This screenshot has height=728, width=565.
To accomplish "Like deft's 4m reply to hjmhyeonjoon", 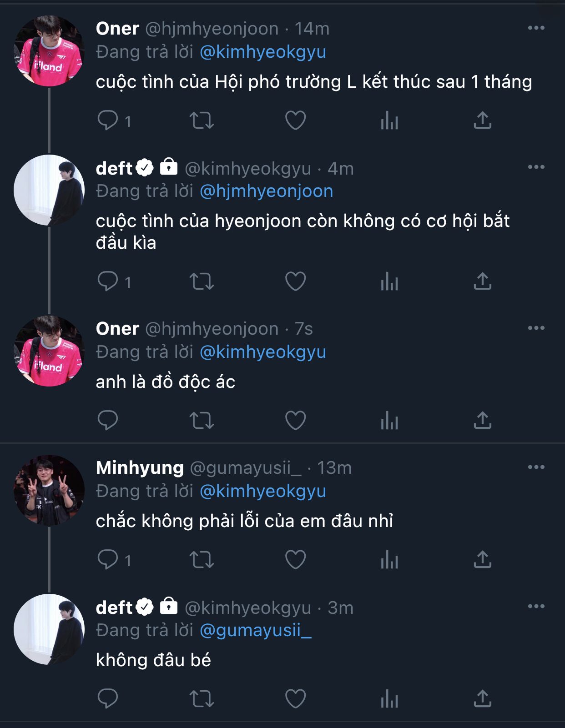I will tap(295, 281).
